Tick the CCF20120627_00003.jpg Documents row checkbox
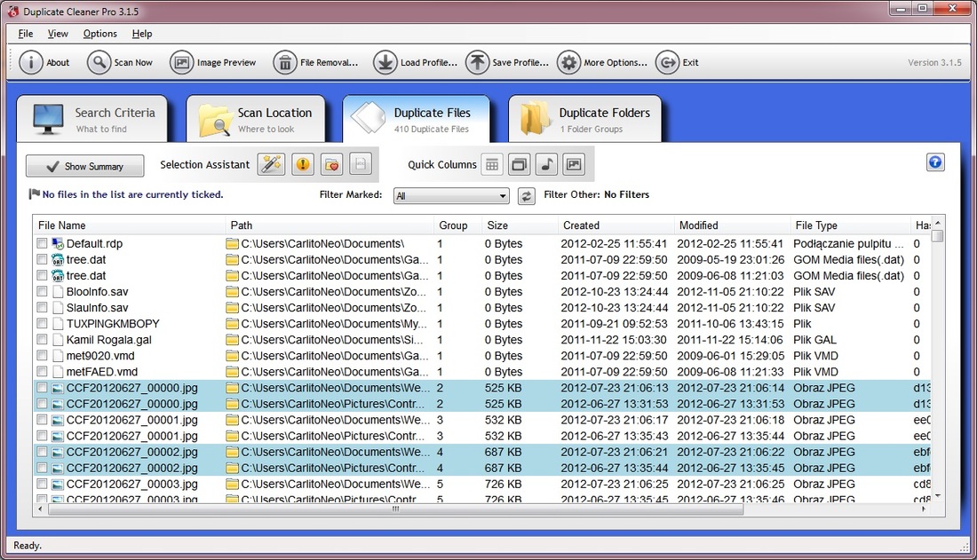This screenshot has height=560, width=977. point(42,484)
